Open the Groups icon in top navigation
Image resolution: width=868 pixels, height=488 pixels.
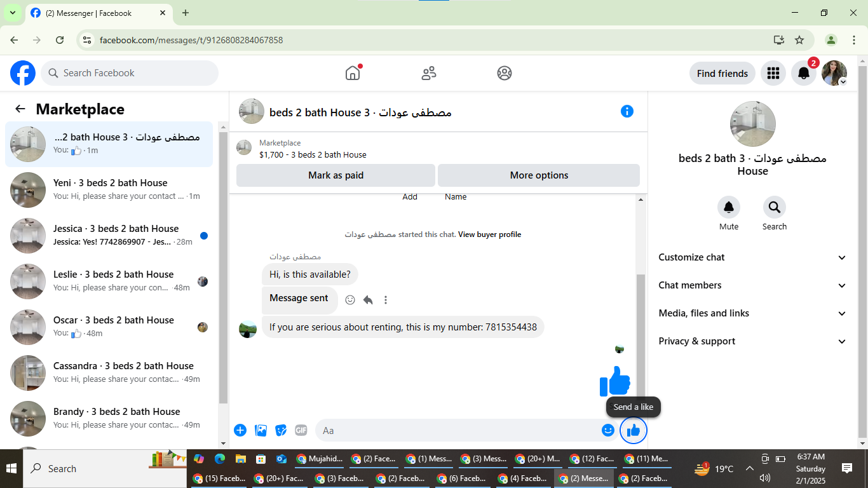point(505,73)
